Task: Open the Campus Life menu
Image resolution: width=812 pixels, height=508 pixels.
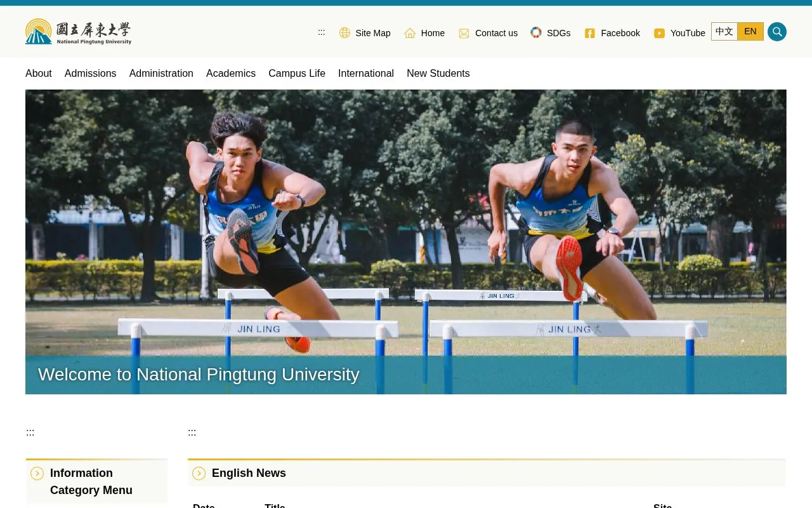Action: [x=297, y=74]
